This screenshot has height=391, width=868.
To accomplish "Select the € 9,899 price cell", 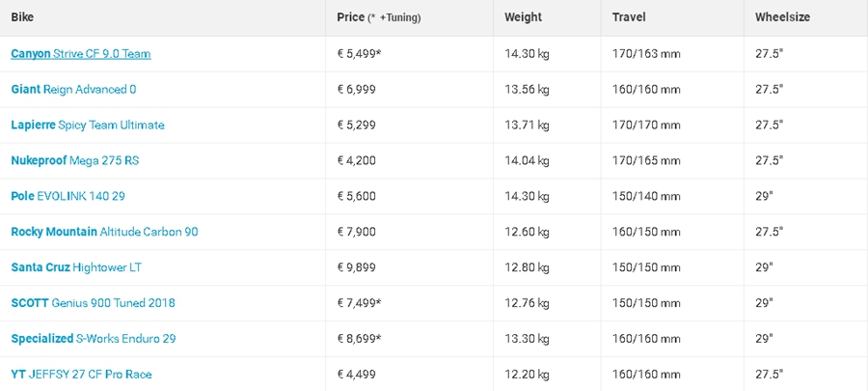I will pyautogui.click(x=357, y=267).
